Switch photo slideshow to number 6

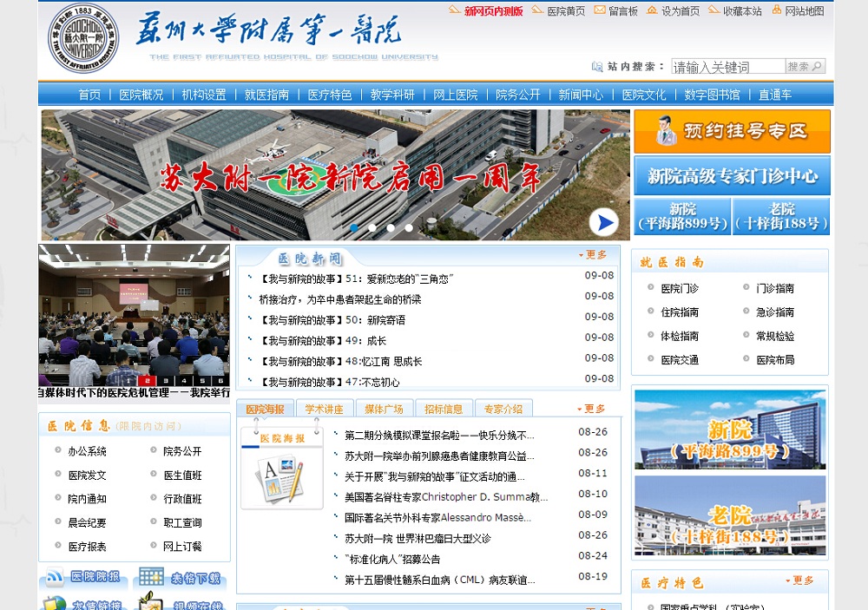[x=220, y=381]
